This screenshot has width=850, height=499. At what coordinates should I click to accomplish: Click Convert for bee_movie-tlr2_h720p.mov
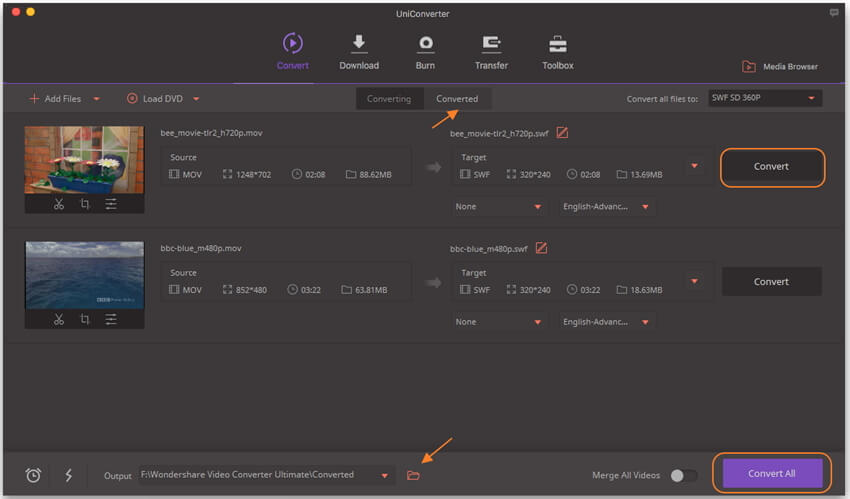click(x=771, y=167)
